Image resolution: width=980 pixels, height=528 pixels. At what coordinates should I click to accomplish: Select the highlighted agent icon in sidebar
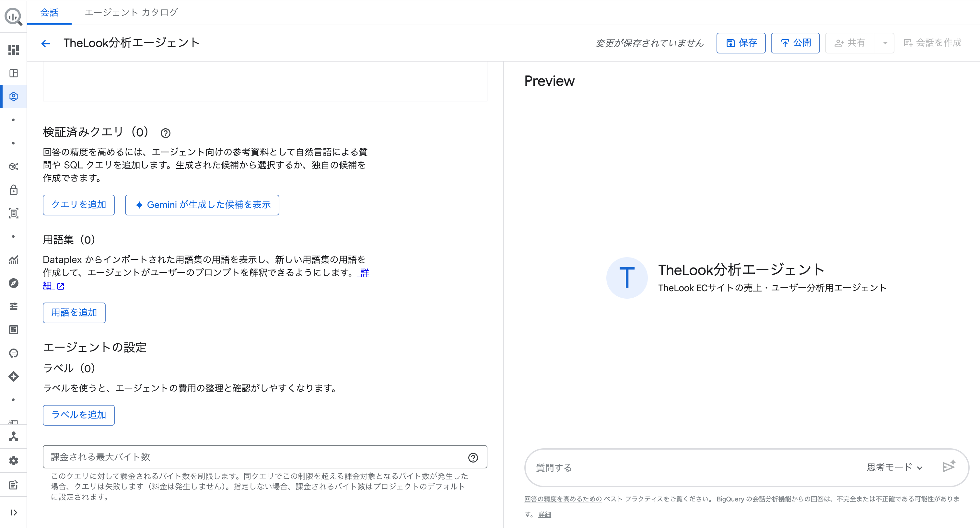13,96
